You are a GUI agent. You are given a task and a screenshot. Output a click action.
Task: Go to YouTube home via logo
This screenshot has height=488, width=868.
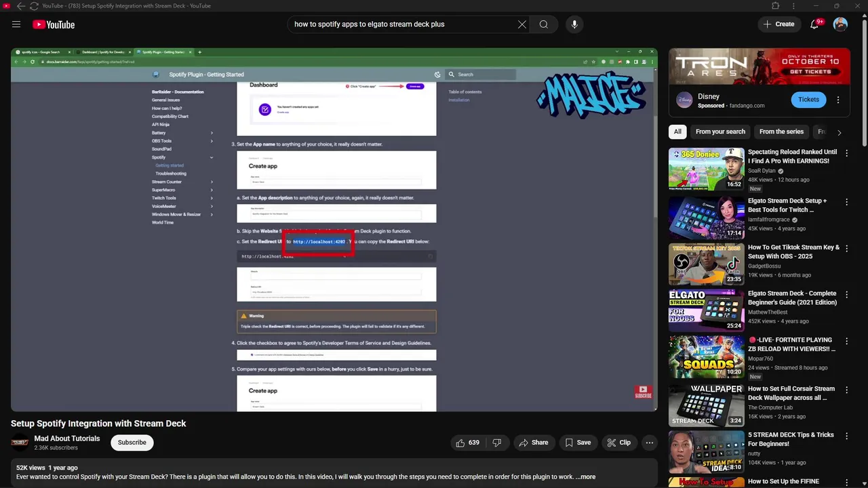click(54, 24)
